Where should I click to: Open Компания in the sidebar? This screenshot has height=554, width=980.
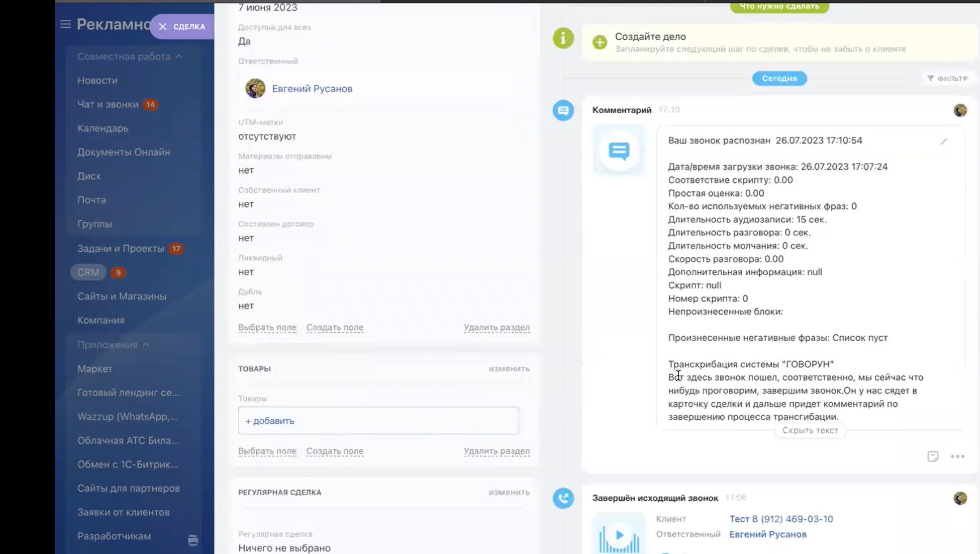click(x=101, y=320)
